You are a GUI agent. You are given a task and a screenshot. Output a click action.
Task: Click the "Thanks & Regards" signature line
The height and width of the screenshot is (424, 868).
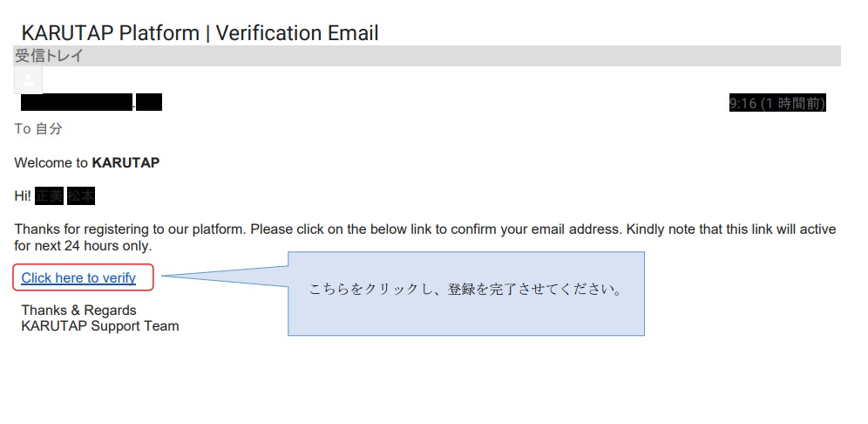78,310
